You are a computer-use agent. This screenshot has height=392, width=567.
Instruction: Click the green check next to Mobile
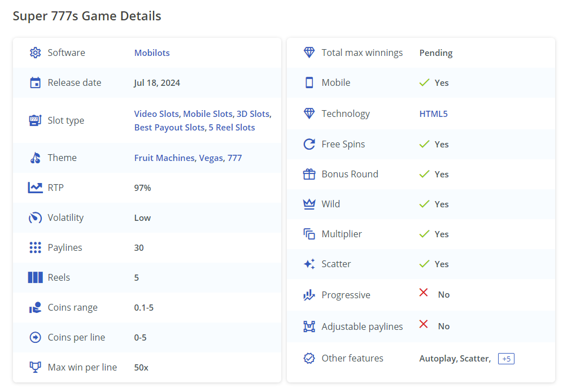[x=424, y=83]
